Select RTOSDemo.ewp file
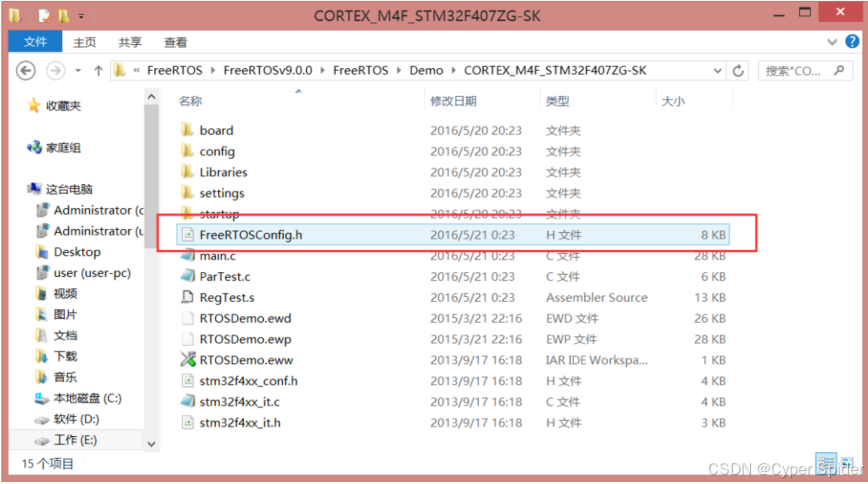Viewport: 868px width, 484px height. tap(245, 339)
